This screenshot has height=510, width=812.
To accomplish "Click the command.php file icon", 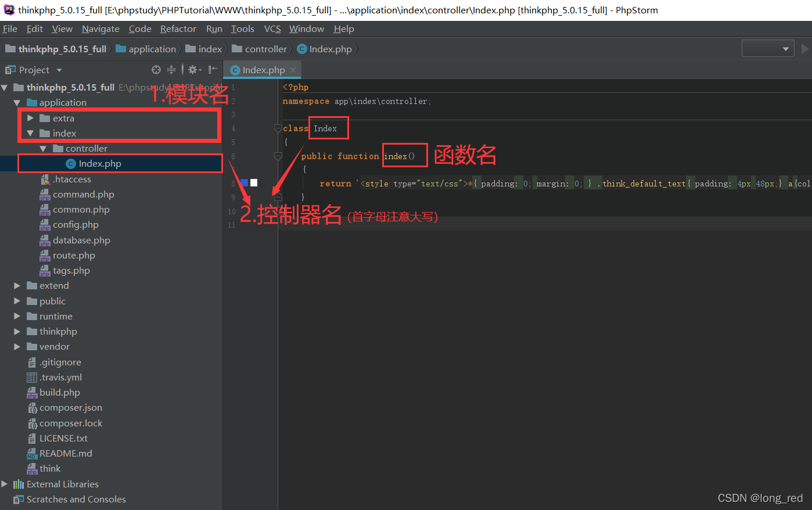I will click(x=45, y=195).
